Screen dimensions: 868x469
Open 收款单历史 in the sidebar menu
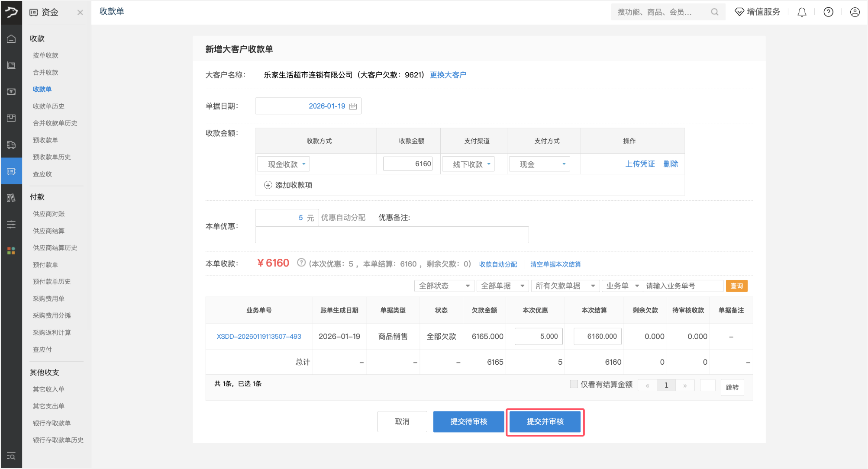pyautogui.click(x=48, y=106)
